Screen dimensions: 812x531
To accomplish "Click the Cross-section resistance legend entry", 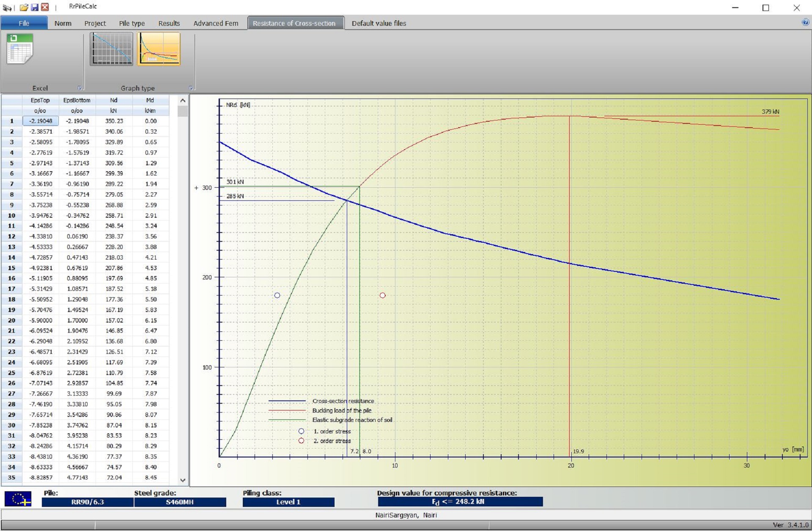I will point(343,401).
